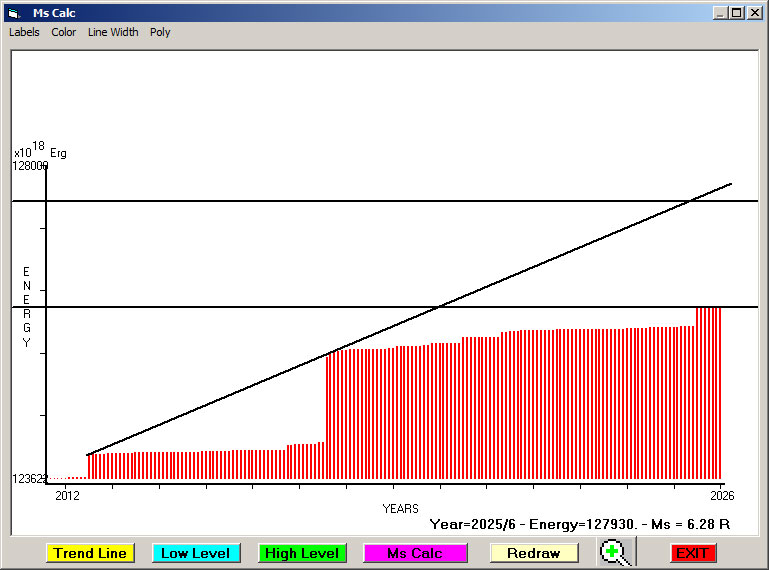Image resolution: width=769 pixels, height=570 pixels.
Task: Open the Line Width menu
Action: click(x=113, y=32)
